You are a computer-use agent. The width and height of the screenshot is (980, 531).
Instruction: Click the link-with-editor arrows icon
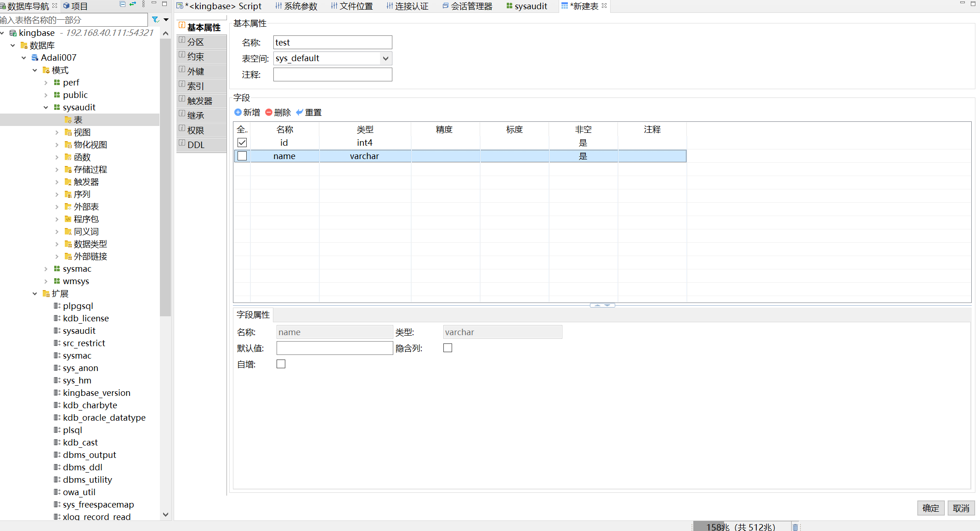tap(132, 4)
